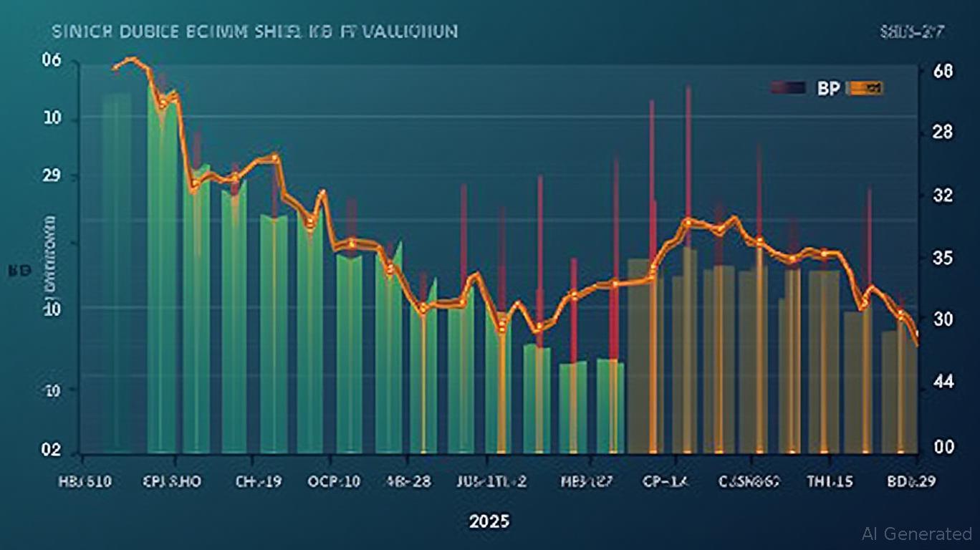This screenshot has height=550, width=980.
Task: Click the dark red legend swatch beside BP
Action: pyautogui.click(x=788, y=88)
